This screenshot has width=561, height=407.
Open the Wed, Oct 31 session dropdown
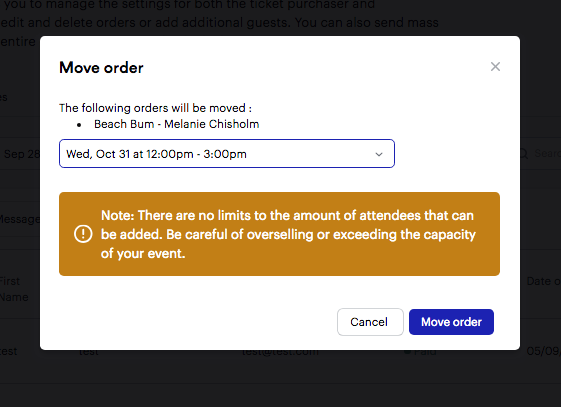(227, 154)
